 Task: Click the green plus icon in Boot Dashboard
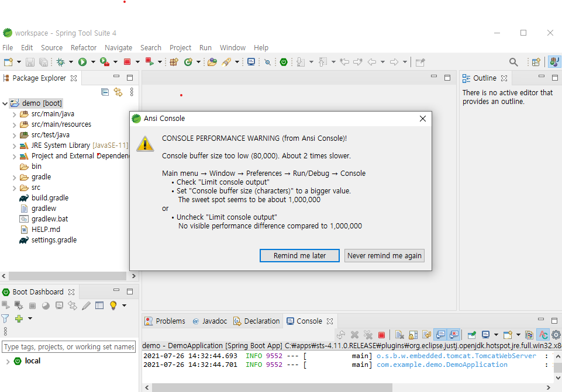19,318
